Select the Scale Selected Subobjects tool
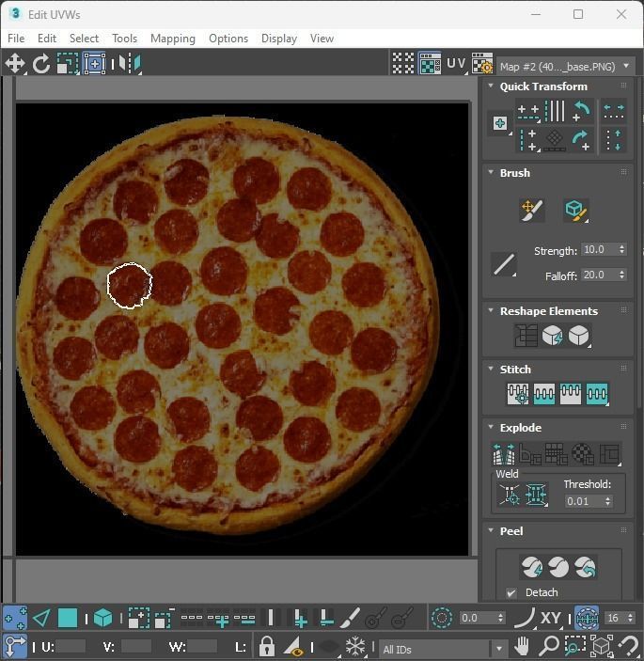 (x=68, y=64)
